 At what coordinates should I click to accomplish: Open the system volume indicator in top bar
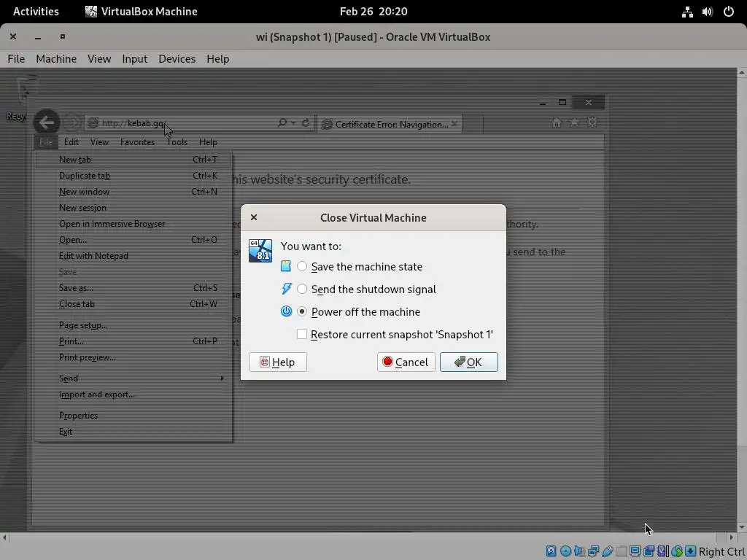(708, 12)
